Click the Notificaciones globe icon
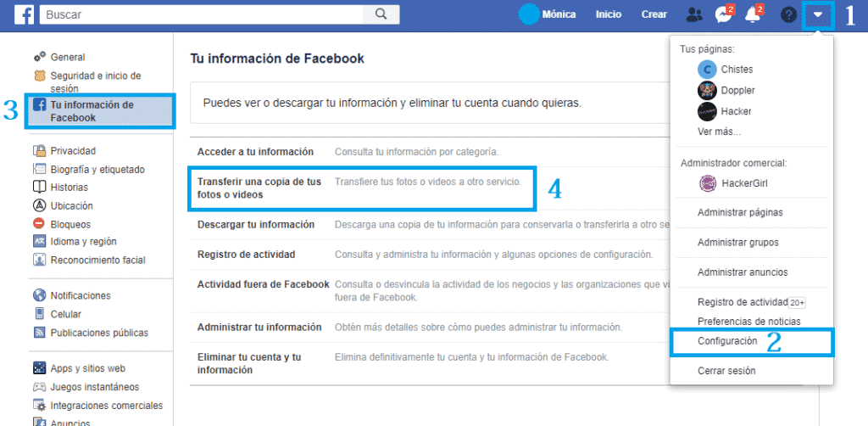The width and height of the screenshot is (868, 426). (39, 295)
